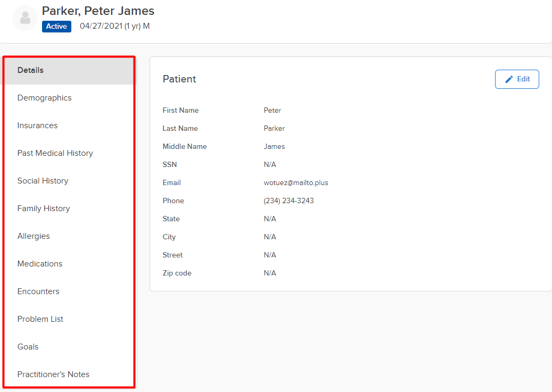Open Past Medical History
This screenshot has height=392, width=552.
(55, 153)
